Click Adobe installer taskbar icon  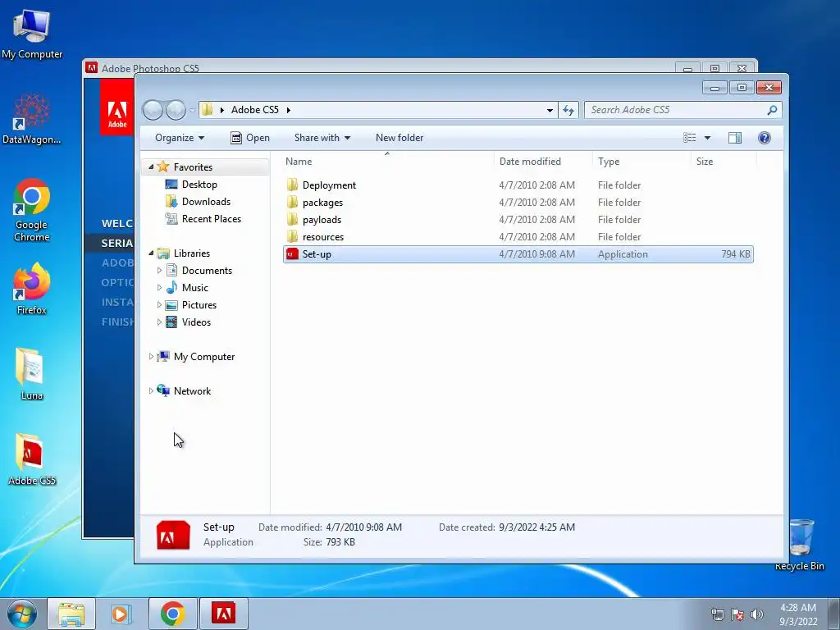click(223, 614)
